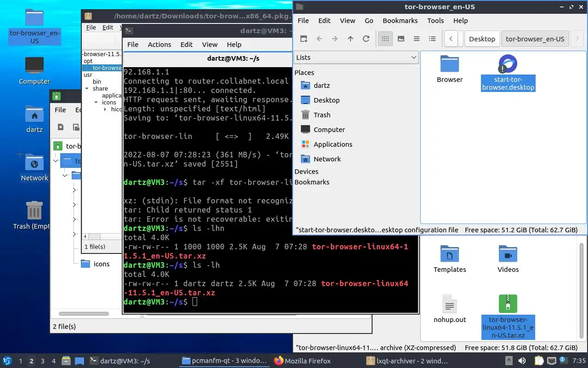
Task: Click path bar right scroll arrow
Action: coord(577,39)
